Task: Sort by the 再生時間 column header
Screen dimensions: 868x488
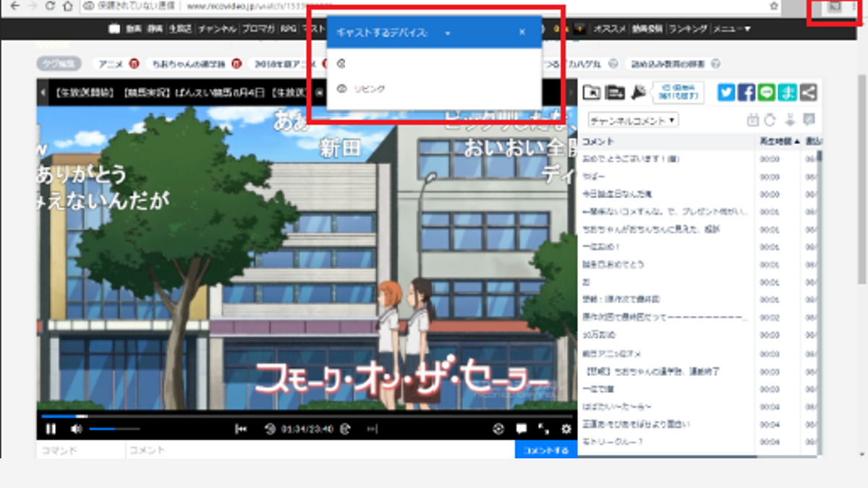Action: [x=778, y=141]
